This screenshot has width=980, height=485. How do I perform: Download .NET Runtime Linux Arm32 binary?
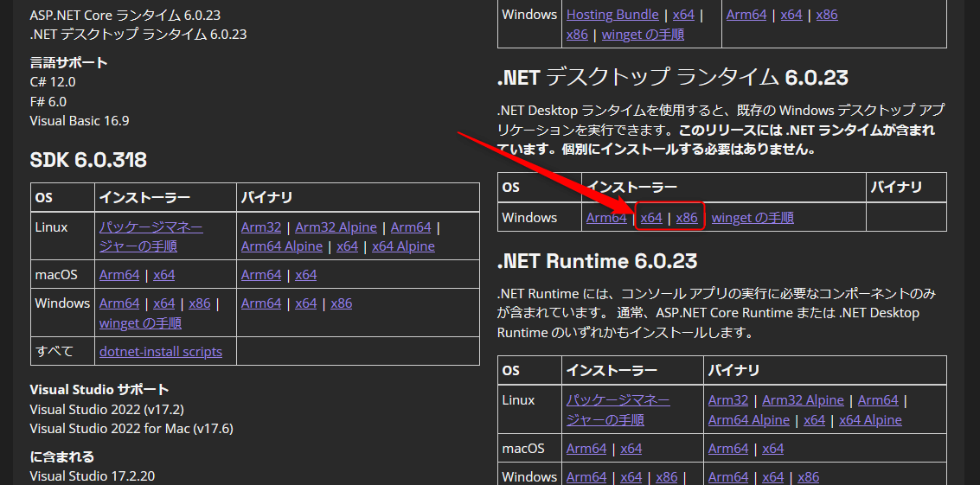728,400
